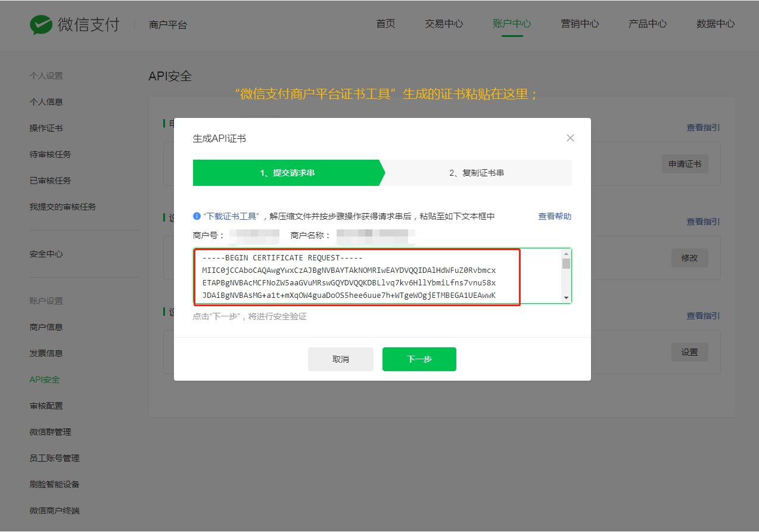The height and width of the screenshot is (532, 759).
Task: Select 商户信息 under 账户设置
Action: click(x=46, y=327)
